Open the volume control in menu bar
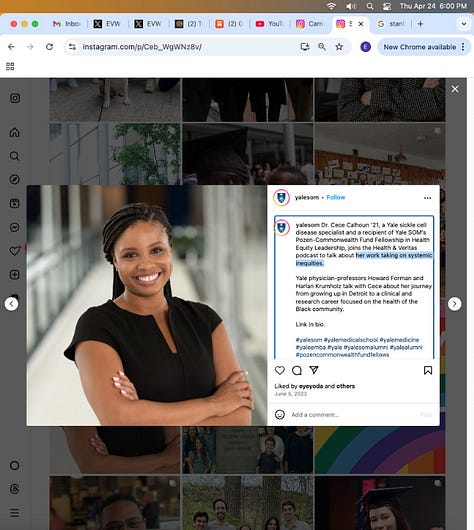Screen dimensions: 474x530 (x=351, y=6)
